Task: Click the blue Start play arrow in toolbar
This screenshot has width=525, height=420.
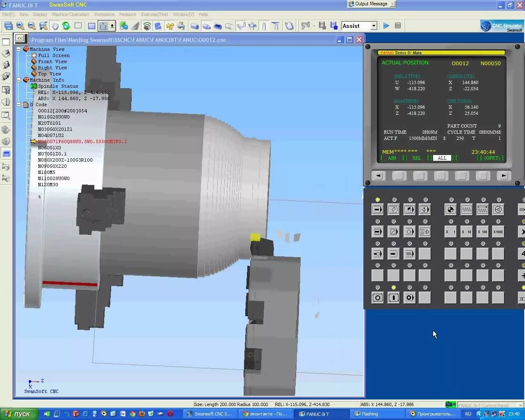Action: click(386, 25)
